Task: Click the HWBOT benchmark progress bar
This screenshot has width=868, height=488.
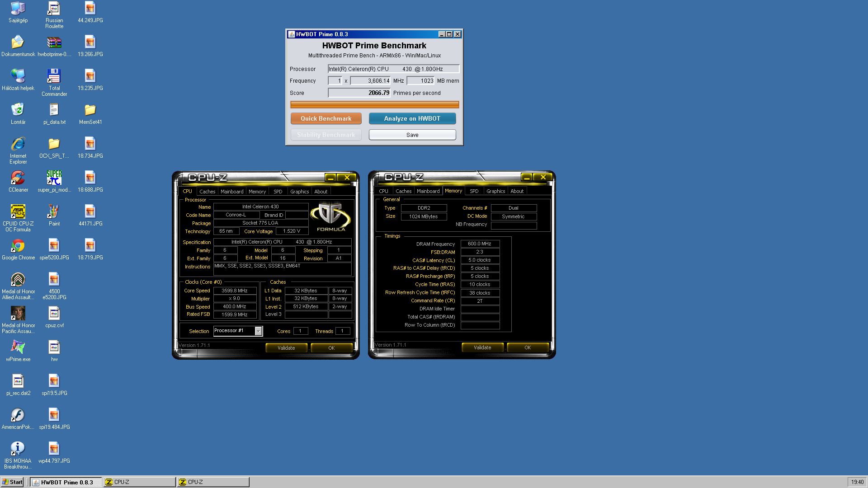Action: pyautogui.click(x=374, y=105)
